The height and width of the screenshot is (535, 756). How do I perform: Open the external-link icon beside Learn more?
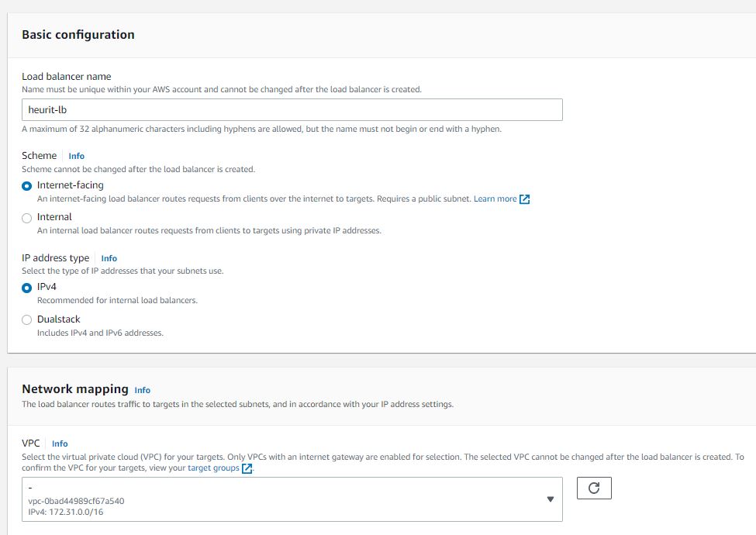[x=525, y=199]
